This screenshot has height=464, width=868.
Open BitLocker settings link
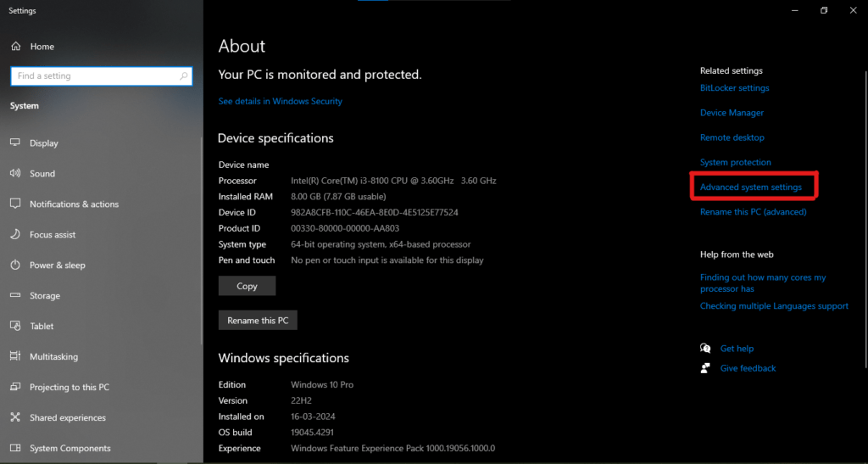coord(735,88)
